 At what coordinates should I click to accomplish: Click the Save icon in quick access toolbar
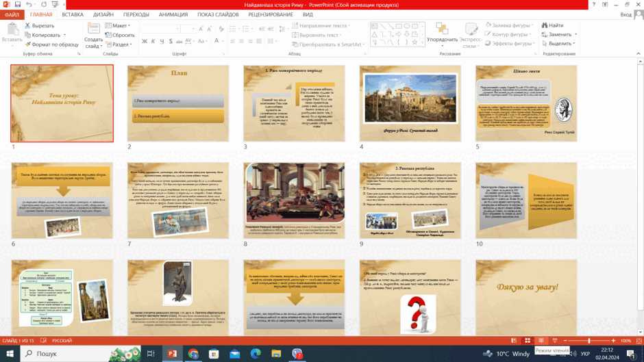(18, 5)
